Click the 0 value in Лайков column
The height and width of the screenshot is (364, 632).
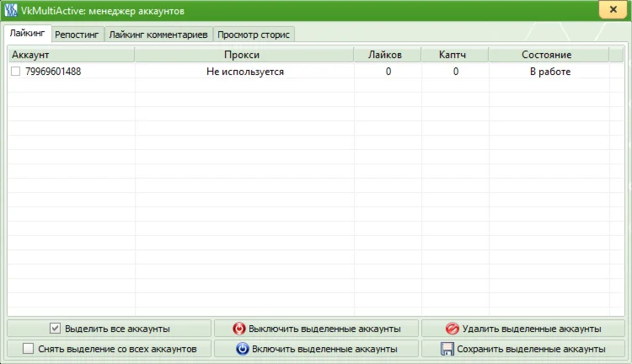point(388,72)
